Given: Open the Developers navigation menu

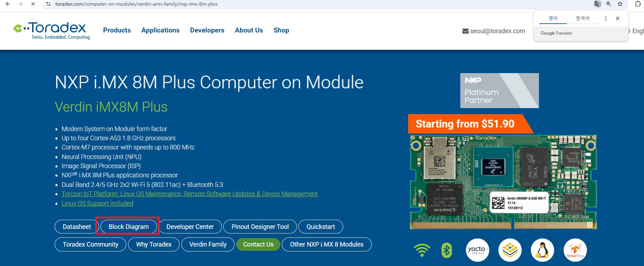Looking at the screenshot, I should [x=207, y=30].
